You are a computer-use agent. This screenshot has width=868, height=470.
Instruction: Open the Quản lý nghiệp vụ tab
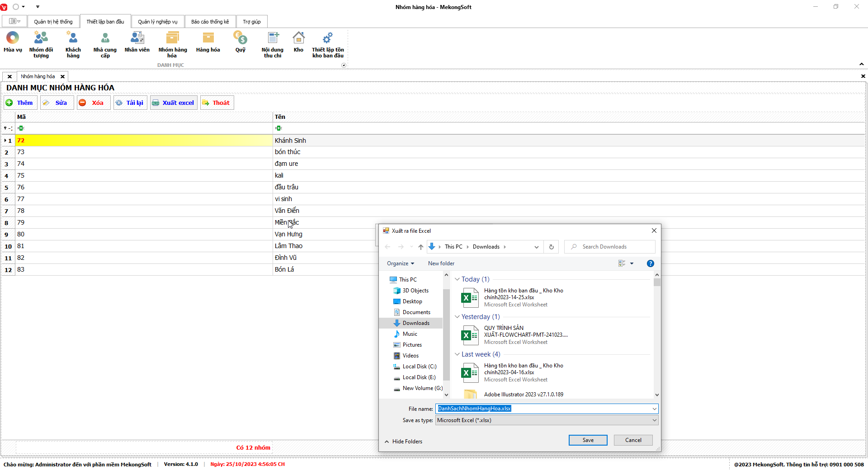[157, 22]
